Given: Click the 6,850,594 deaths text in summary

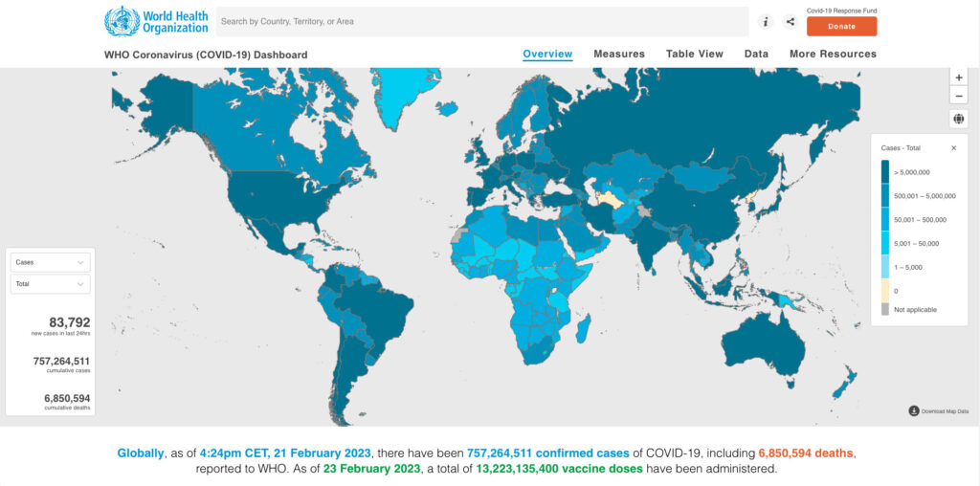Looking at the screenshot, I should pos(806,453).
